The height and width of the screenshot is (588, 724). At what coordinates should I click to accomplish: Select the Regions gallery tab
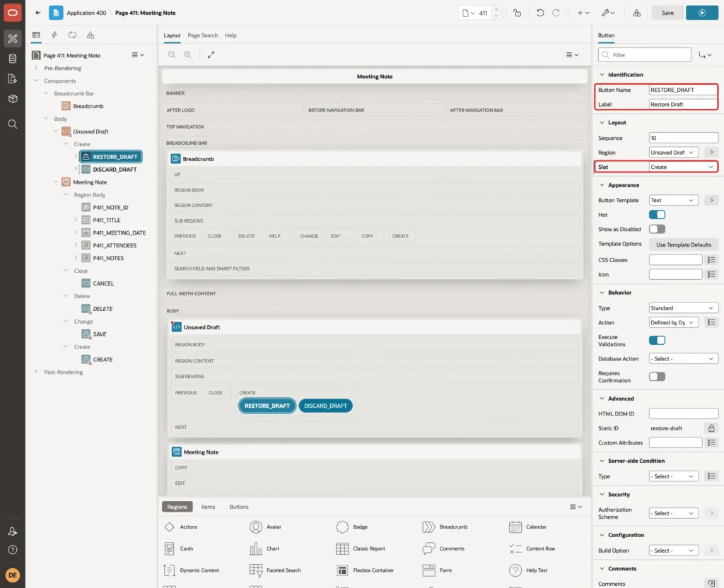point(177,507)
